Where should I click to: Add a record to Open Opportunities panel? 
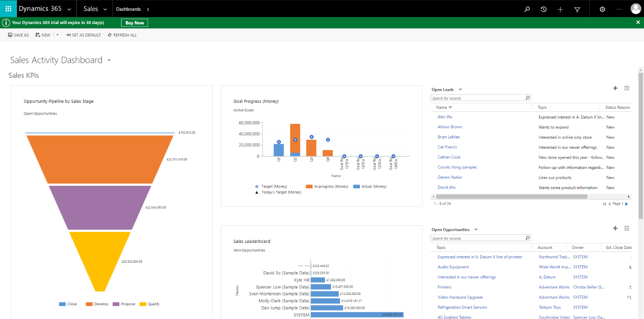[x=615, y=228]
